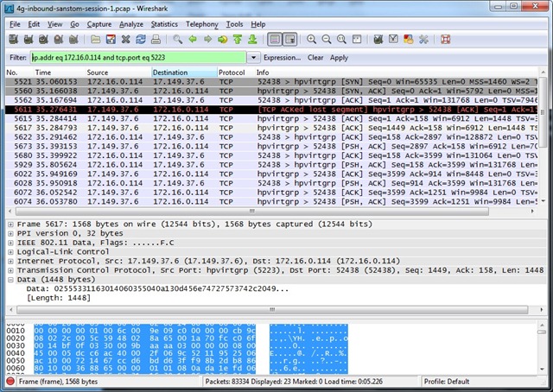Click the Filter: label button
553x392 pixels.
(x=18, y=58)
